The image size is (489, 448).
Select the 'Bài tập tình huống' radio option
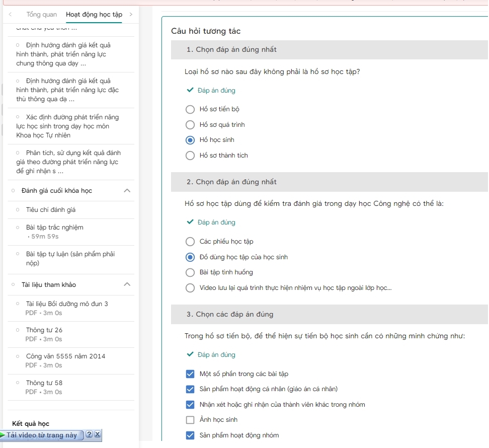pos(190,273)
